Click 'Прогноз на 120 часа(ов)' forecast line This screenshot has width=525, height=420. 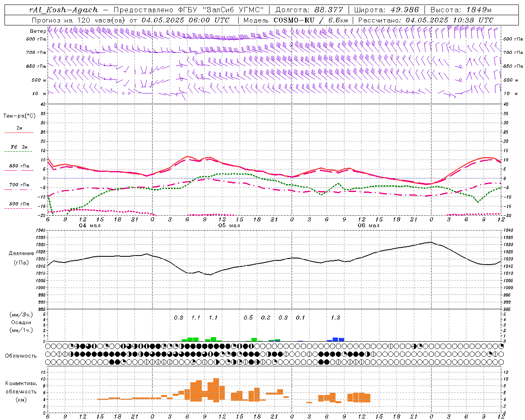(x=131, y=20)
